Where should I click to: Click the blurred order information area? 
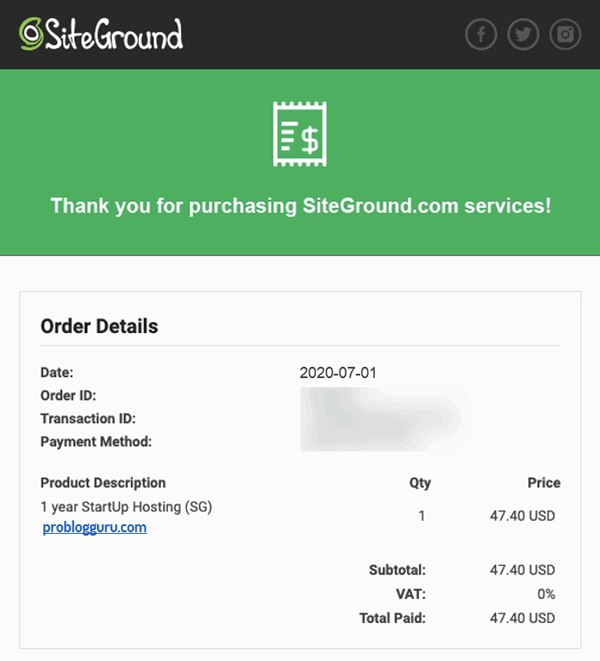point(384,419)
